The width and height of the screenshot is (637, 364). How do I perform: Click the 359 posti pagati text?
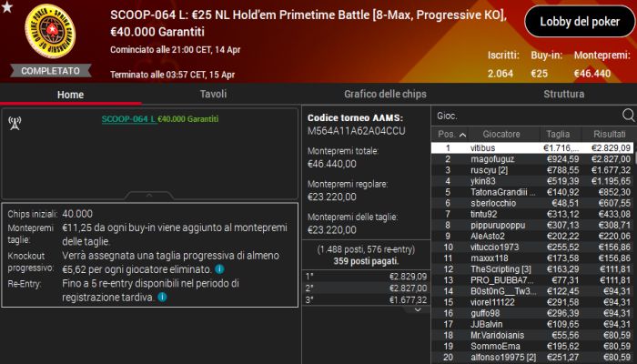click(x=366, y=261)
